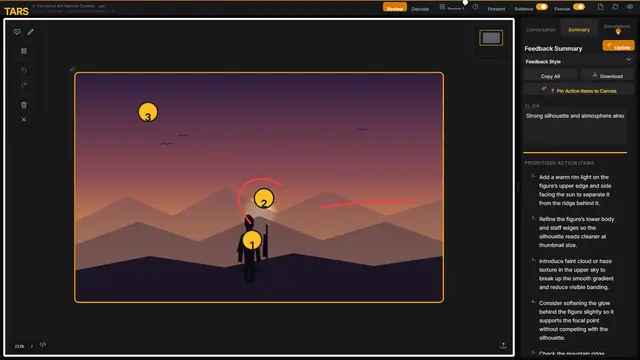Click Copy All button
The image size is (640, 360).
pos(550,76)
